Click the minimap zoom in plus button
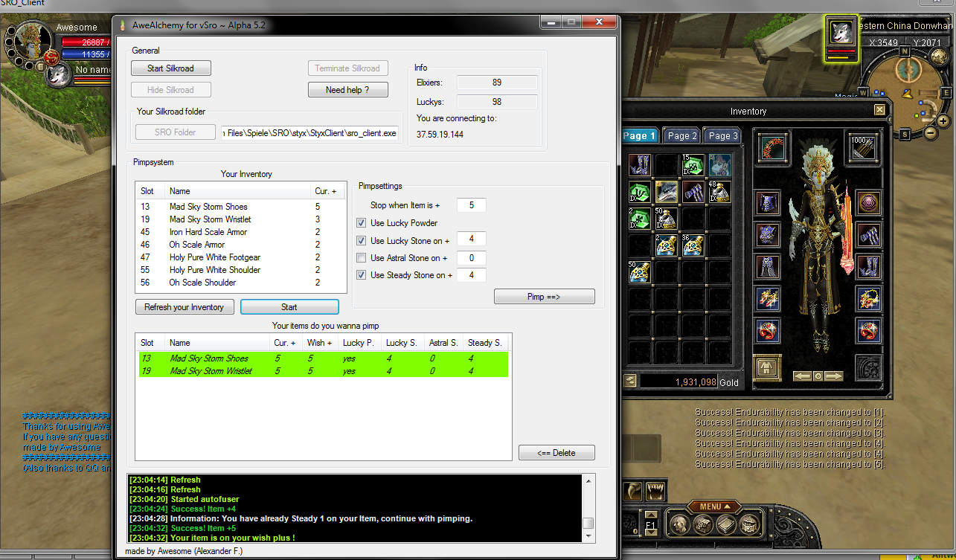956x560 pixels. 943,120
